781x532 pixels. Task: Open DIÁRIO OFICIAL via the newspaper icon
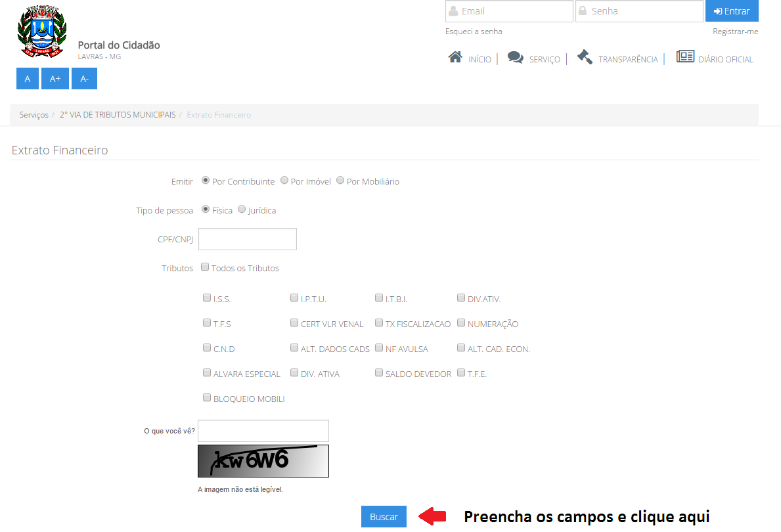[x=685, y=57]
